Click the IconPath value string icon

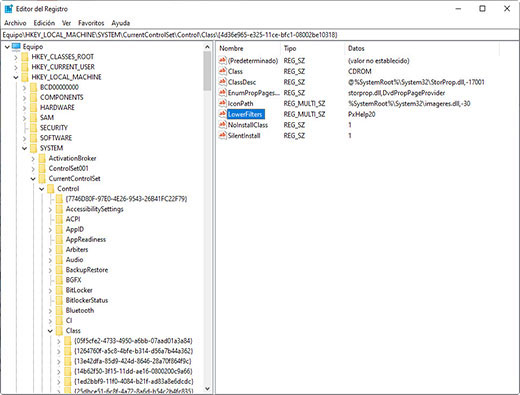(x=223, y=103)
